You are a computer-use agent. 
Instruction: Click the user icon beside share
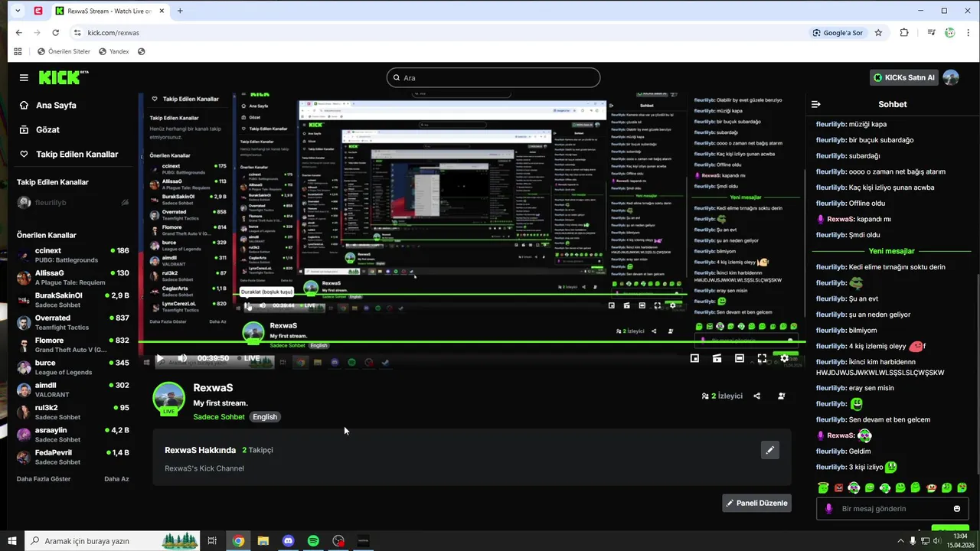pos(781,396)
